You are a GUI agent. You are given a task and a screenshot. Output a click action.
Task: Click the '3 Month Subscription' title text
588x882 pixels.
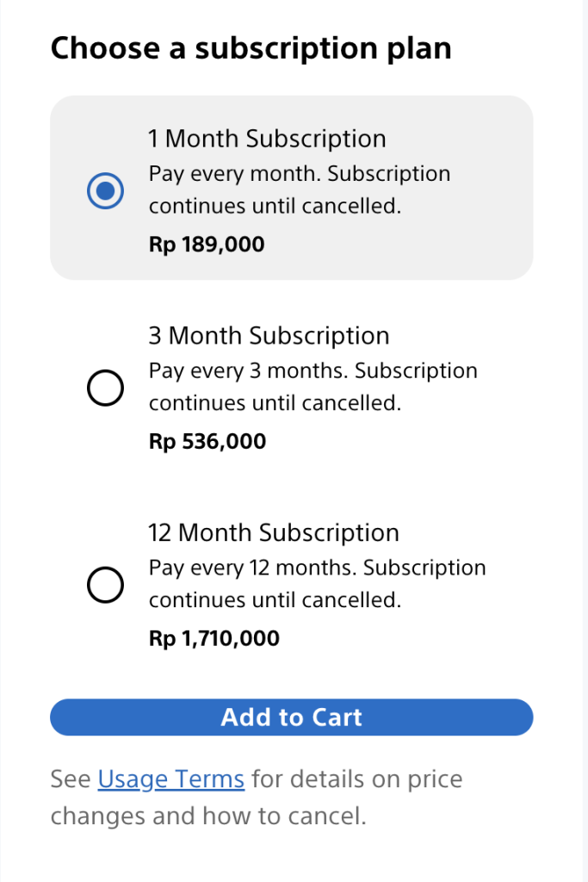(269, 335)
